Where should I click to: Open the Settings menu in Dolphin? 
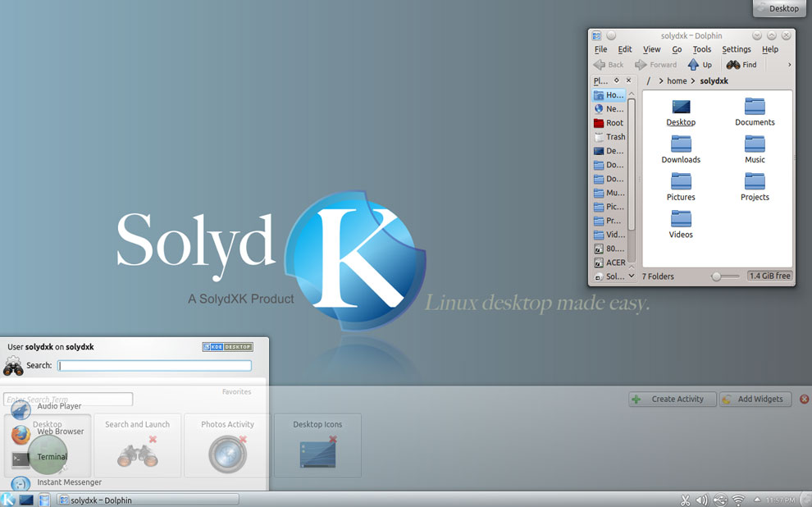(737, 49)
